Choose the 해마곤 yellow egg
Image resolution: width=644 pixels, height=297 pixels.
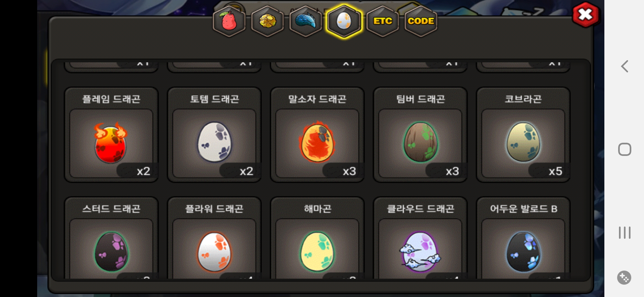pos(317,238)
